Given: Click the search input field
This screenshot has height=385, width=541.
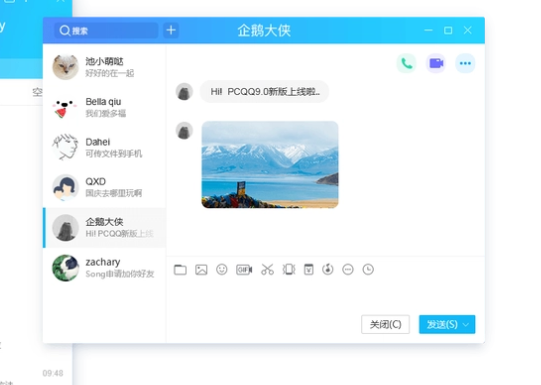Looking at the screenshot, I should tap(106, 31).
